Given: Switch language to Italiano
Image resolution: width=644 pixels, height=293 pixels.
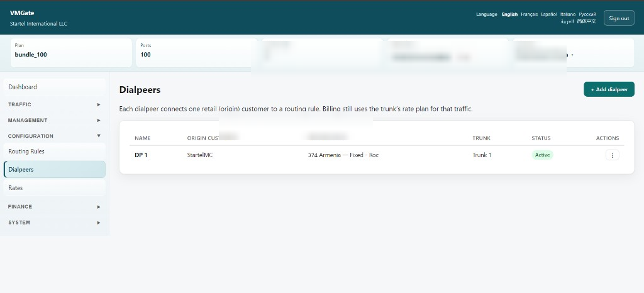Looking at the screenshot, I should [568, 14].
